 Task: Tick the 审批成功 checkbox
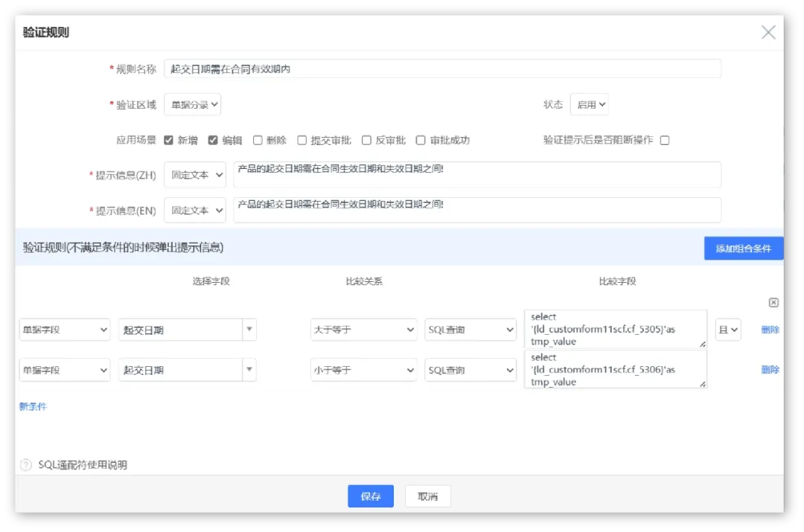[421, 140]
